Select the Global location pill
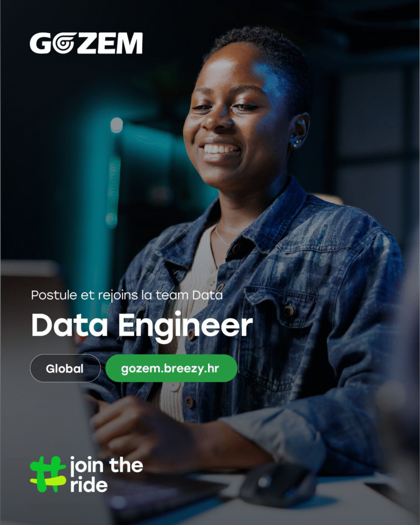 click(65, 368)
